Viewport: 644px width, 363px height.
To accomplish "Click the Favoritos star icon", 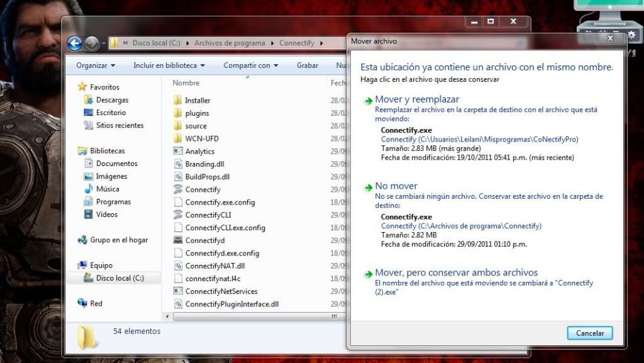I will [82, 87].
